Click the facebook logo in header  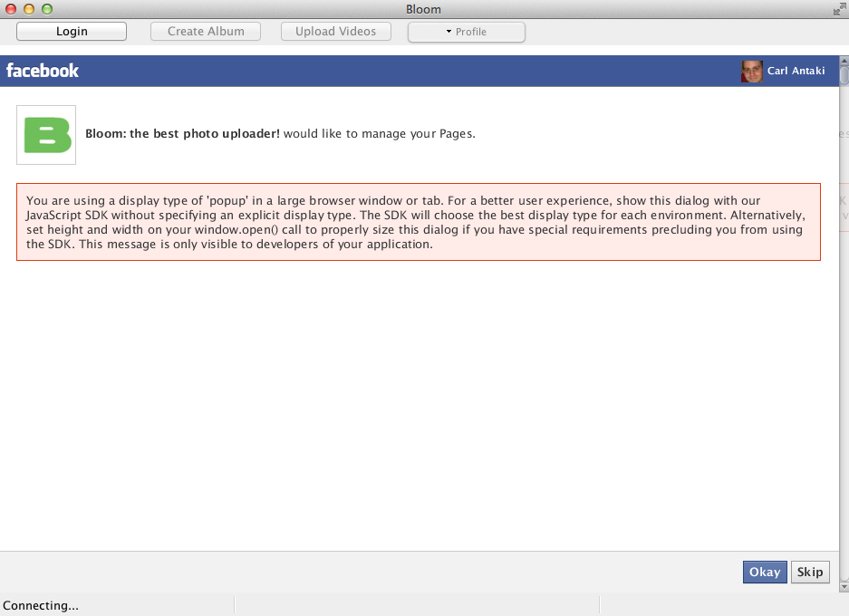click(43, 71)
